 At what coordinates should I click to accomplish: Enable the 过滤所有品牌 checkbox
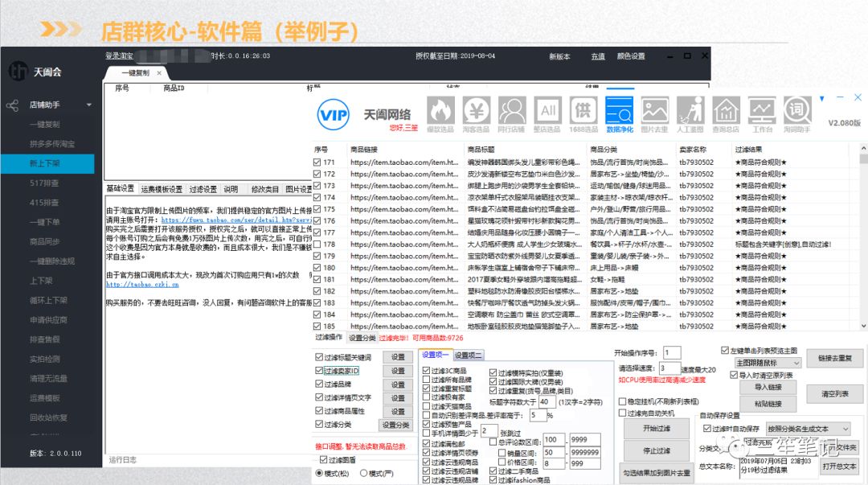426,380
